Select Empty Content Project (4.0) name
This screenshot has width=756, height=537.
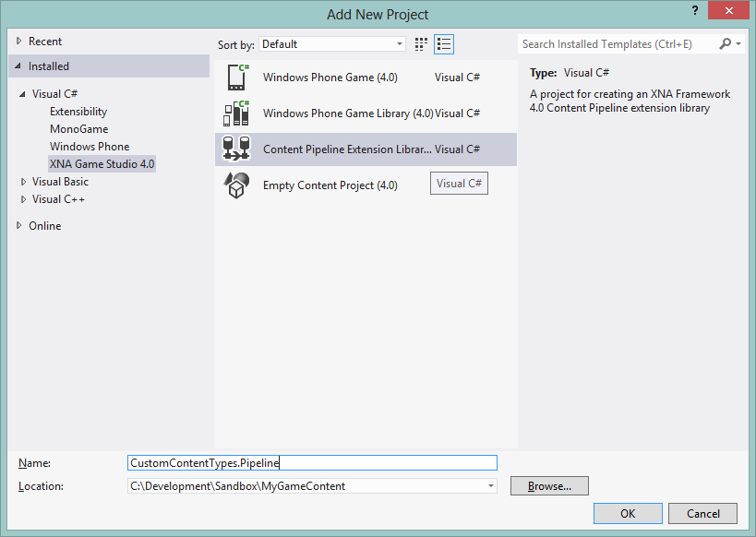point(330,185)
